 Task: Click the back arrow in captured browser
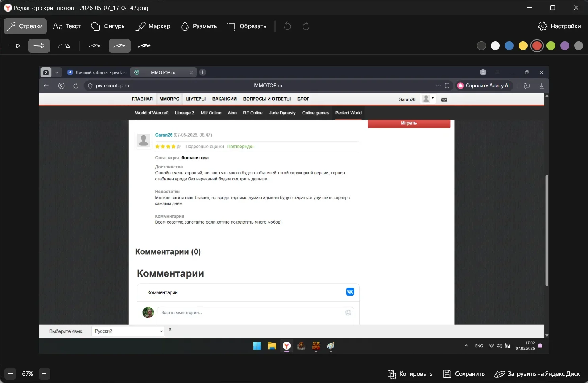tap(46, 85)
